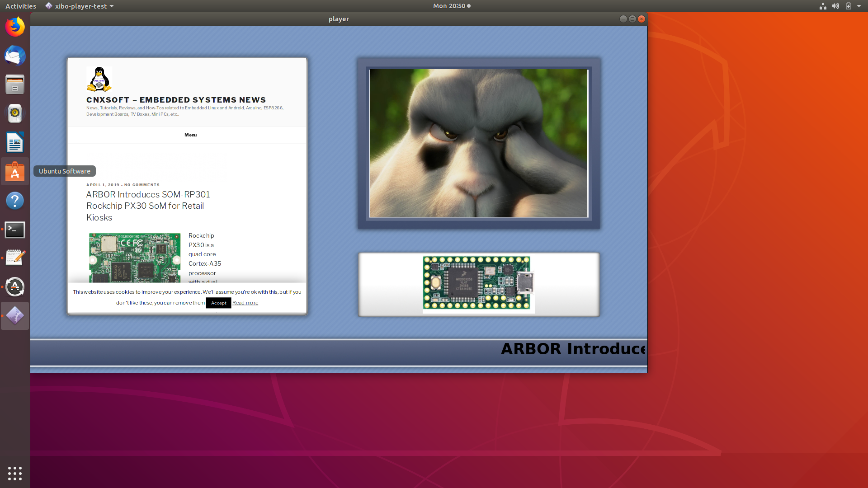The height and width of the screenshot is (488, 868).
Task: Open the Help icon in dock
Action: pyautogui.click(x=15, y=200)
